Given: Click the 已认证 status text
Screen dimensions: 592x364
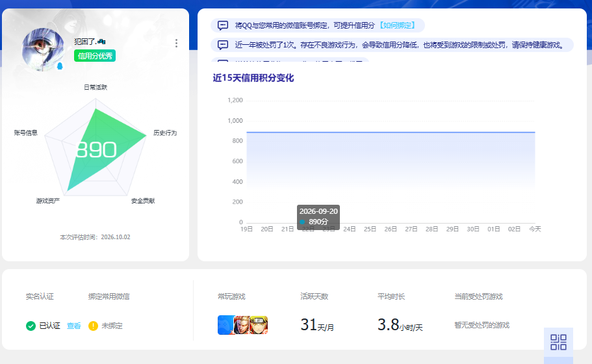Looking at the screenshot, I should [x=50, y=326].
